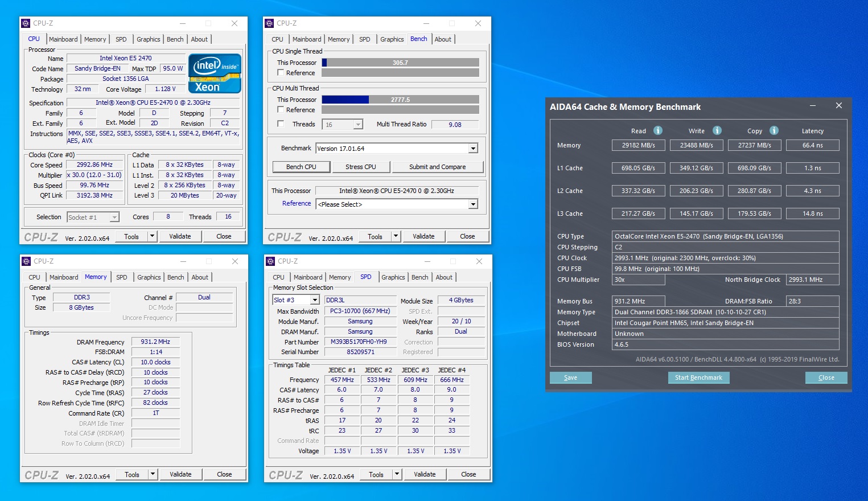Open the Tools dropdown arrow in the SPD window

pos(397,474)
